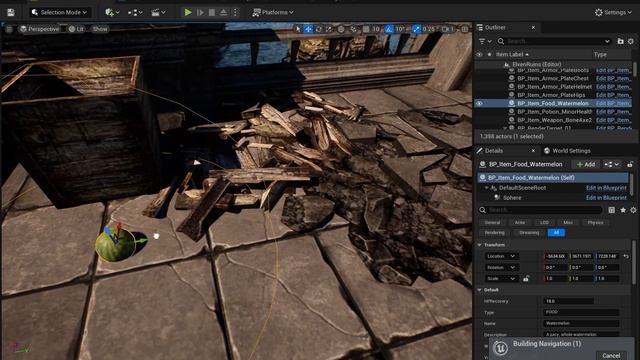Open the Show flags menu in the viewport
The width and height of the screenshot is (640, 360).
point(100,29)
